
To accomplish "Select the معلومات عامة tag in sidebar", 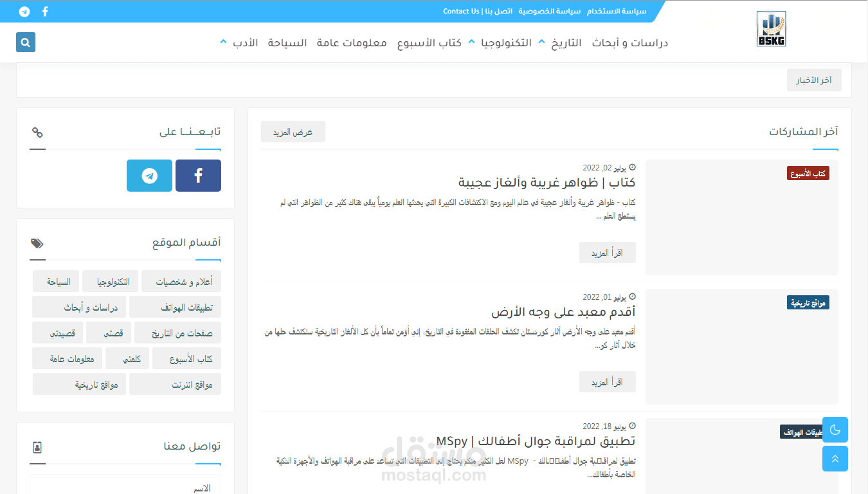I will click(x=68, y=358).
